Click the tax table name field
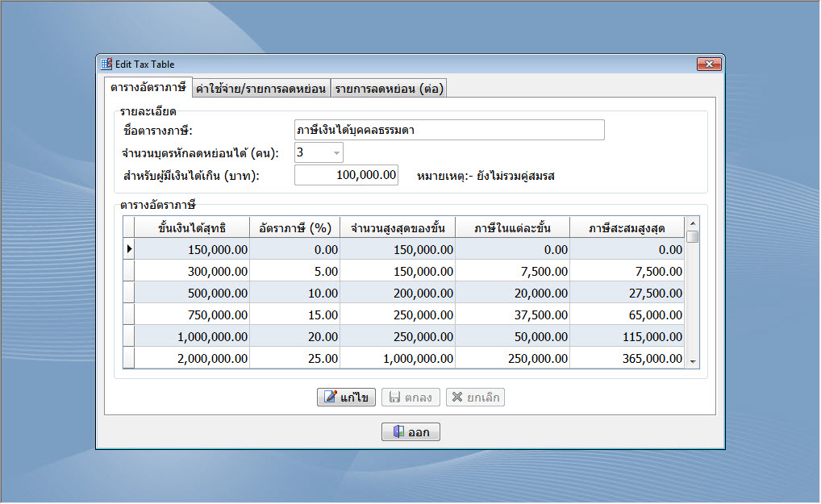Viewport: 821px width, 504px height. point(449,130)
